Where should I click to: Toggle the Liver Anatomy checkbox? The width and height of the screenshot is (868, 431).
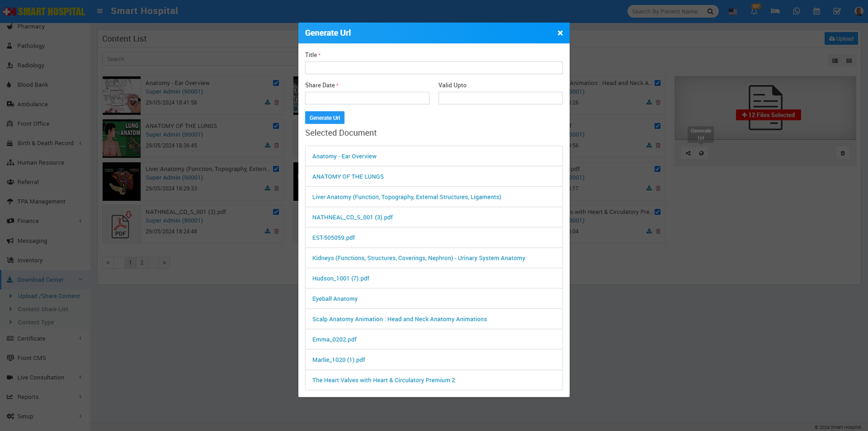pyautogui.click(x=276, y=169)
